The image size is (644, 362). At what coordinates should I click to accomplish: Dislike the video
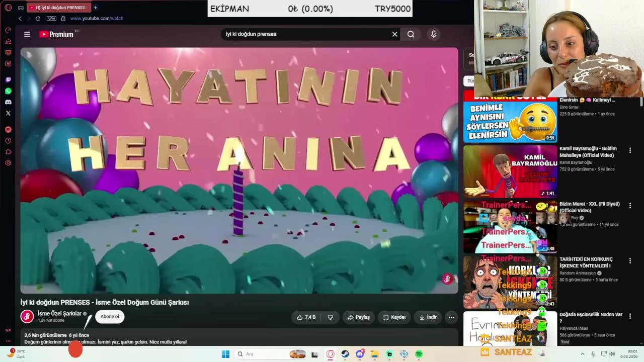(x=331, y=317)
